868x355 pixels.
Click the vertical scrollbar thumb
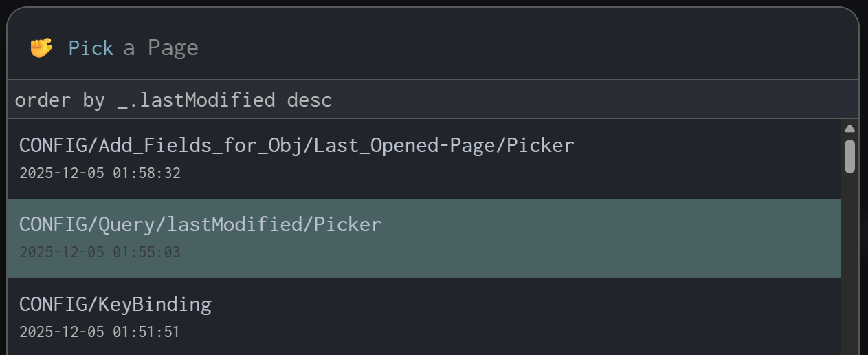click(849, 156)
